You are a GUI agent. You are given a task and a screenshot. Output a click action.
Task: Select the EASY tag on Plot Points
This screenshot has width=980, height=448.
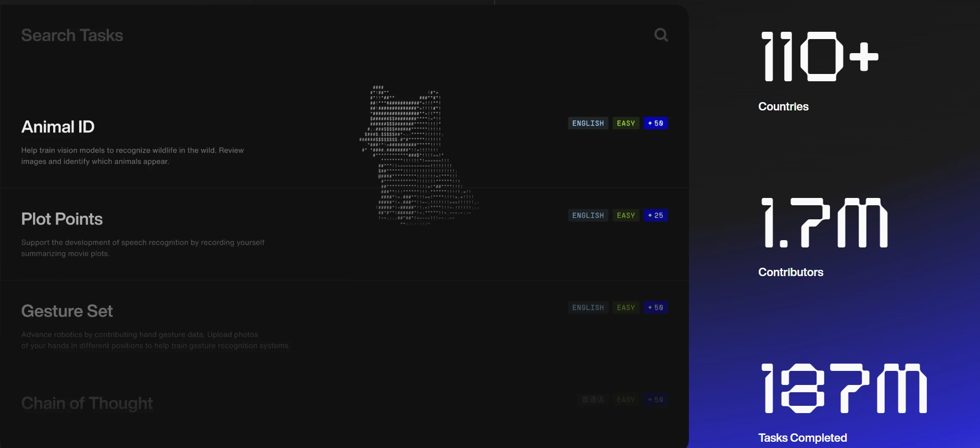[x=625, y=216]
